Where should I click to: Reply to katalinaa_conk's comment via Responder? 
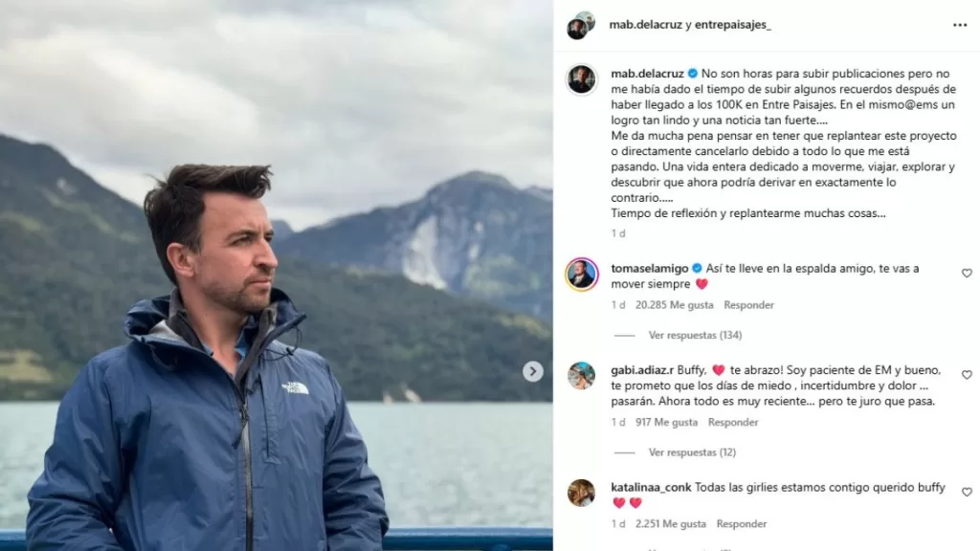click(x=742, y=524)
